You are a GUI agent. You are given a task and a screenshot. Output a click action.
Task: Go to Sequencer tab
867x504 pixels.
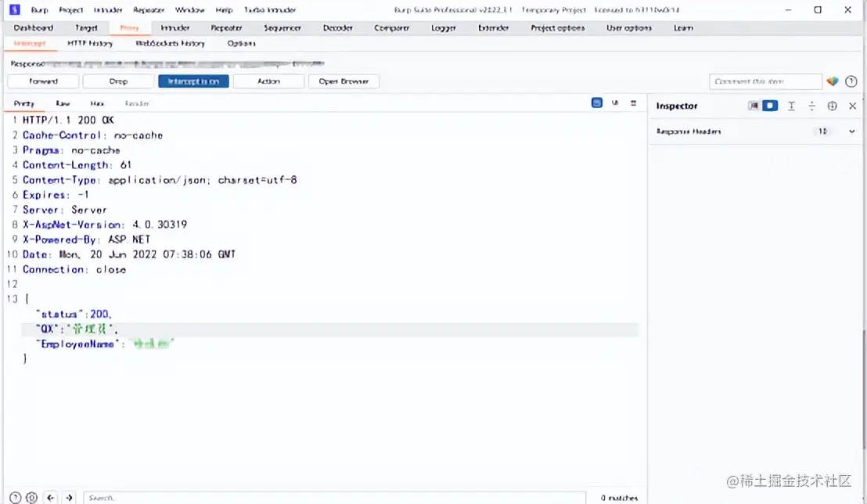pyautogui.click(x=282, y=27)
